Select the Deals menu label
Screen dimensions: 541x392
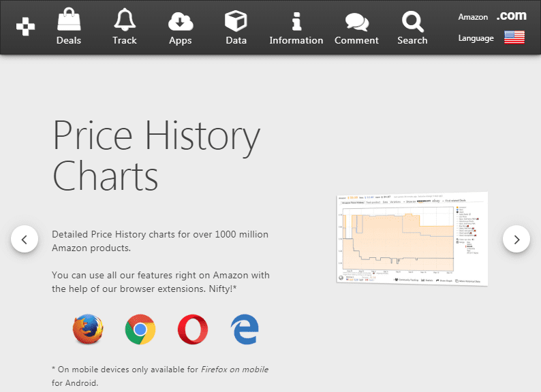(x=68, y=40)
